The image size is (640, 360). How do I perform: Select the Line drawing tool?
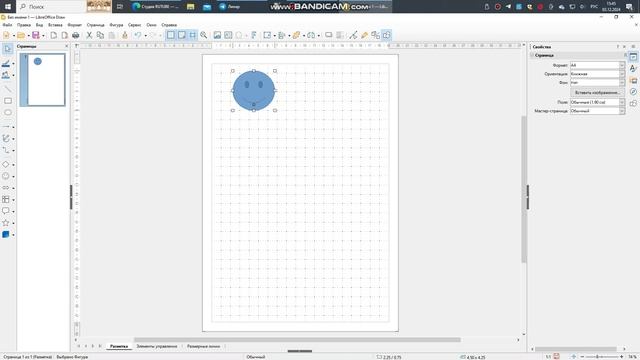coord(7,89)
